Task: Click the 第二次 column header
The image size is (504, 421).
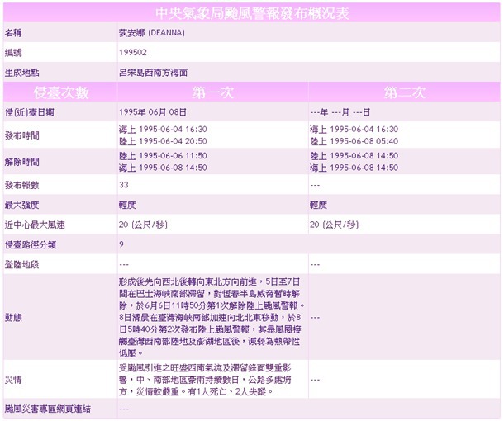Action: point(404,92)
